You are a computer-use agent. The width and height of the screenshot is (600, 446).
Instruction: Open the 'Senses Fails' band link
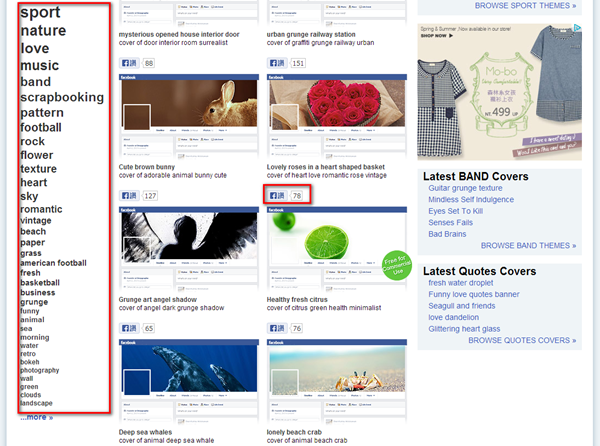coord(451,223)
